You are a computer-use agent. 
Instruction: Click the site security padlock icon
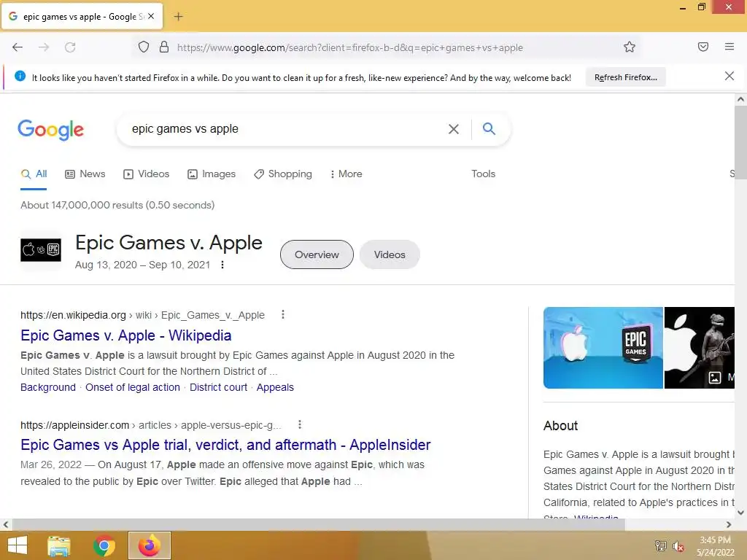coord(164,47)
